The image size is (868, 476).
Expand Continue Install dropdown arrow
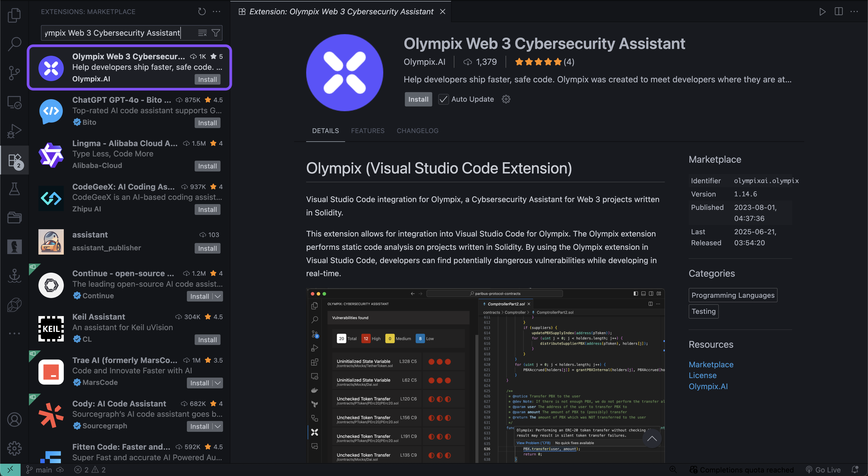tap(218, 296)
